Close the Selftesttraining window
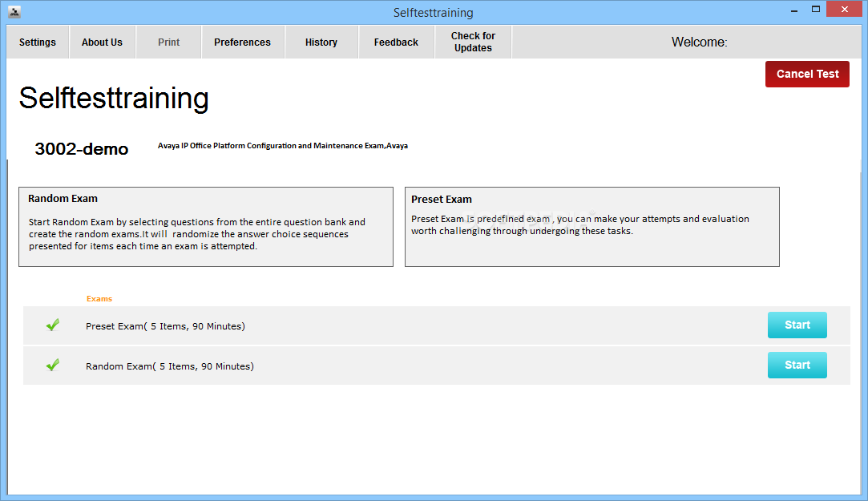 (844, 9)
